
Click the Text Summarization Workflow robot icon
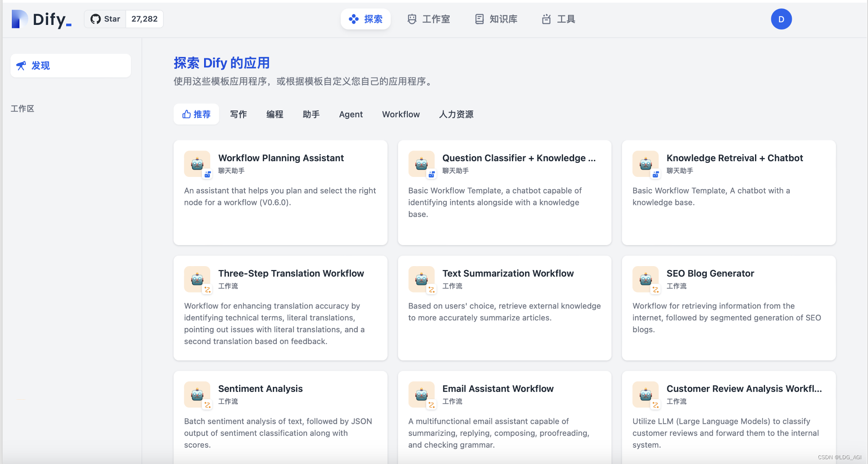(421, 279)
